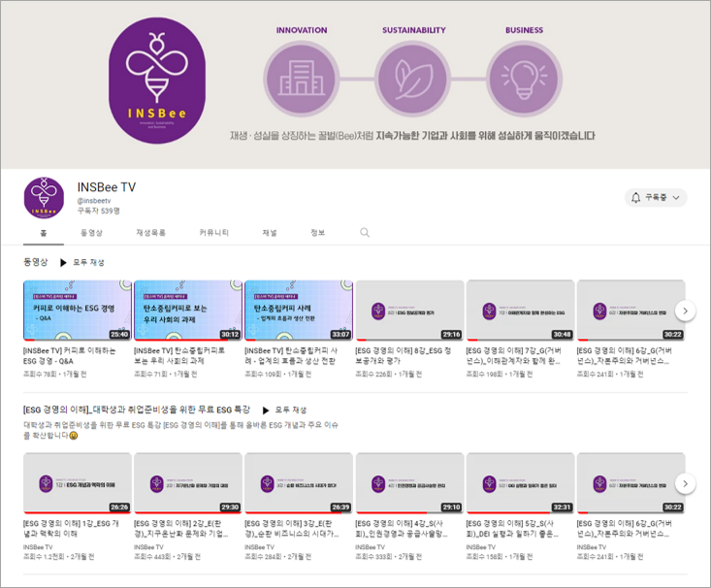Image resolution: width=711 pixels, height=588 pixels.
Task: Open the 2강 video thumbnail lasting 29:30
Action: click(188, 483)
